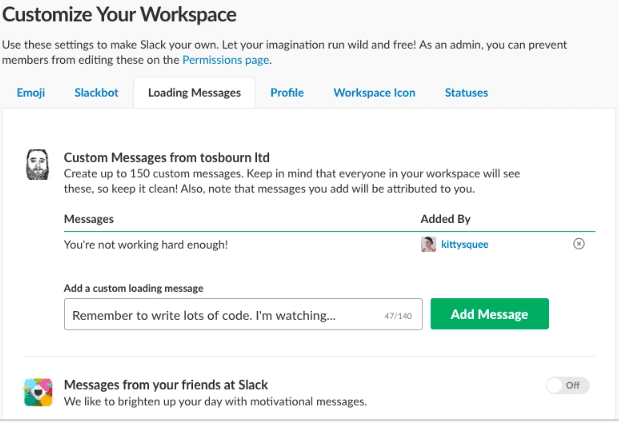Click the Customize Your Workspace heading
This screenshot has width=619, height=422.
point(135,17)
